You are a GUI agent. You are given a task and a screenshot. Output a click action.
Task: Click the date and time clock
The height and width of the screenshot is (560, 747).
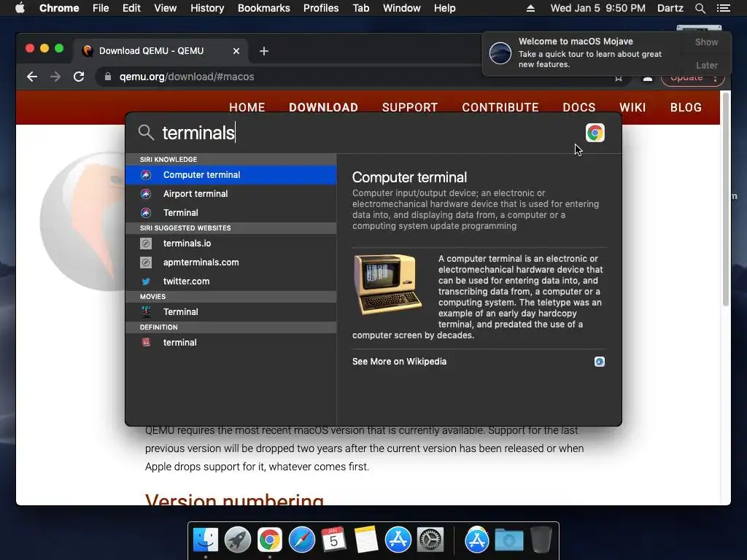point(598,8)
